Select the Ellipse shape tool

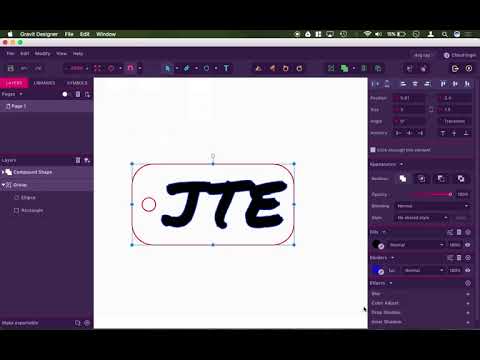206,68
